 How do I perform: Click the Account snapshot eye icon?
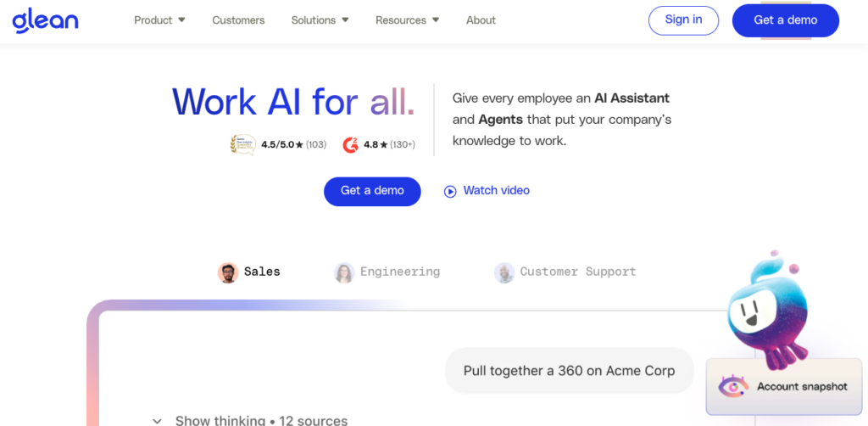[x=733, y=387]
